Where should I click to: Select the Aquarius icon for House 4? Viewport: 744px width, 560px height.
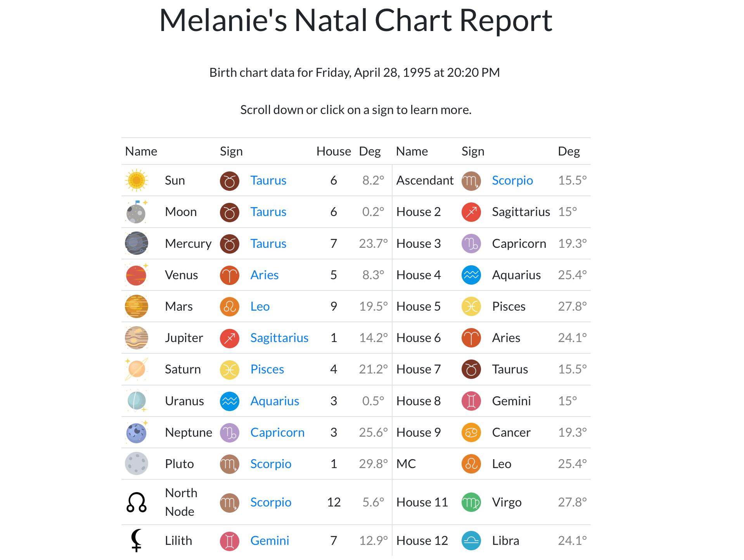[x=471, y=275]
